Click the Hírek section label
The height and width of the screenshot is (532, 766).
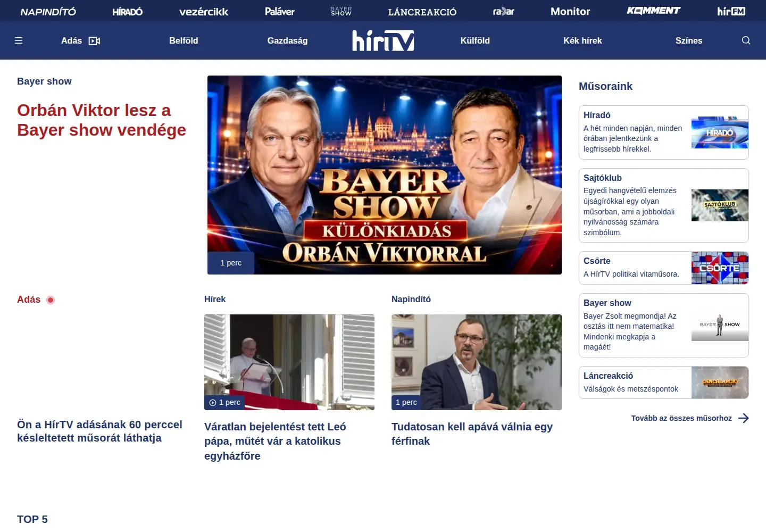pyautogui.click(x=215, y=300)
